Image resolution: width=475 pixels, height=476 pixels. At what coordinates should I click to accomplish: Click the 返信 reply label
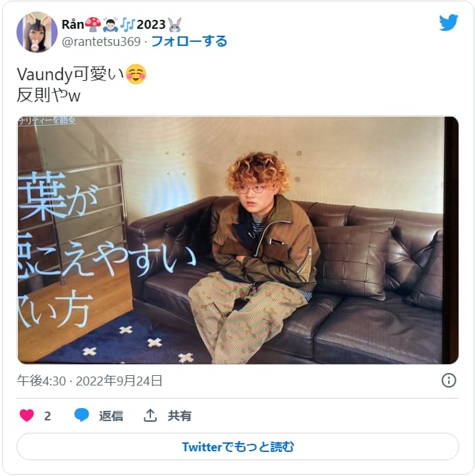111,416
